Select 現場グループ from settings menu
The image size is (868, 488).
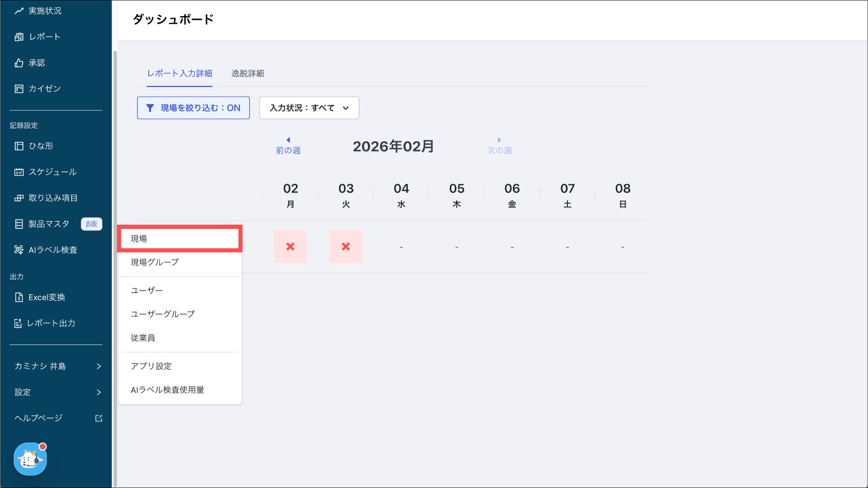pyautogui.click(x=155, y=262)
